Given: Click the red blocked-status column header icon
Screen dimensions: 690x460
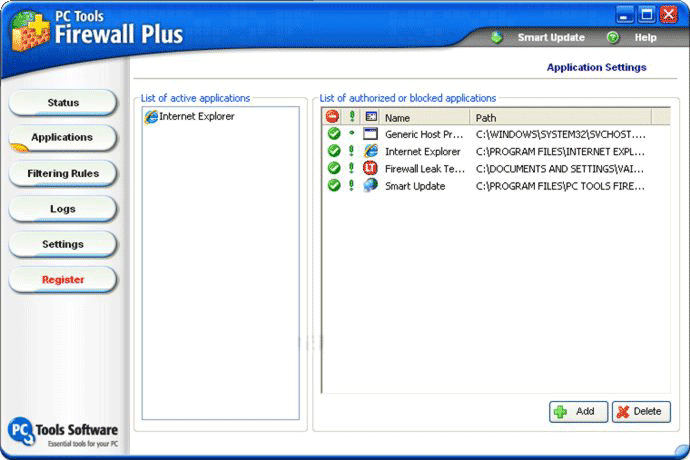Looking at the screenshot, I should (332, 117).
